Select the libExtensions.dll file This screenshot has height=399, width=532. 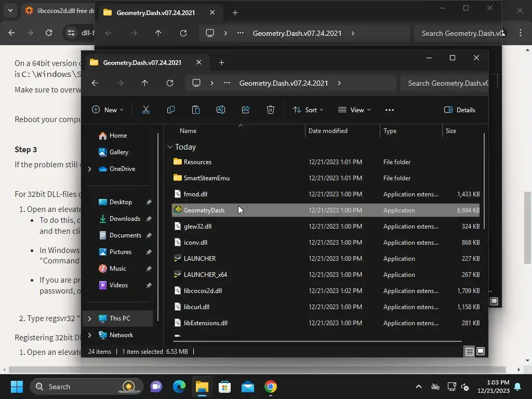(326, 323)
